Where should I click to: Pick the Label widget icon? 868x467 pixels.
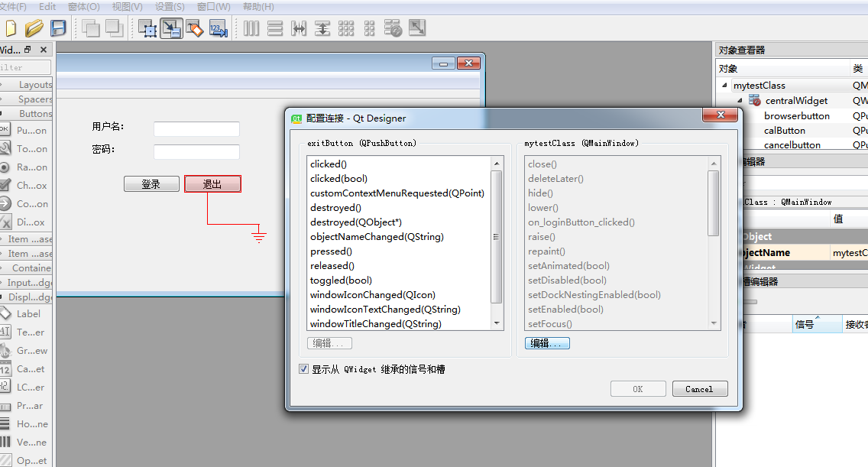[5, 313]
